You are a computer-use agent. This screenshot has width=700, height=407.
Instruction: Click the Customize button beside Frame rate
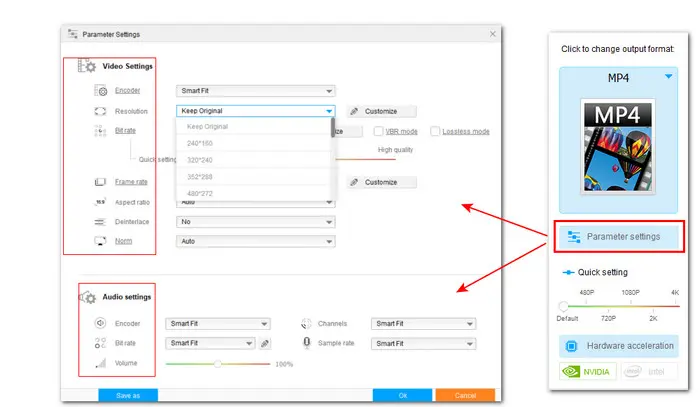(382, 182)
